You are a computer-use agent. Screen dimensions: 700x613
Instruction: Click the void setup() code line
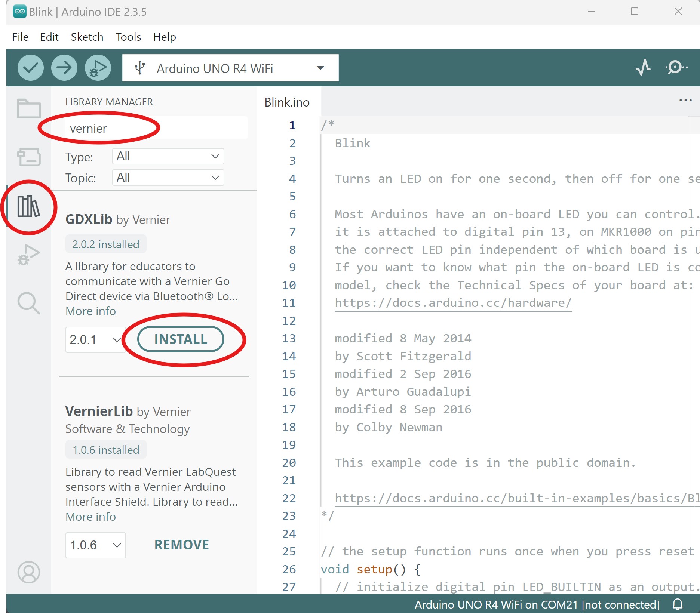(371, 569)
